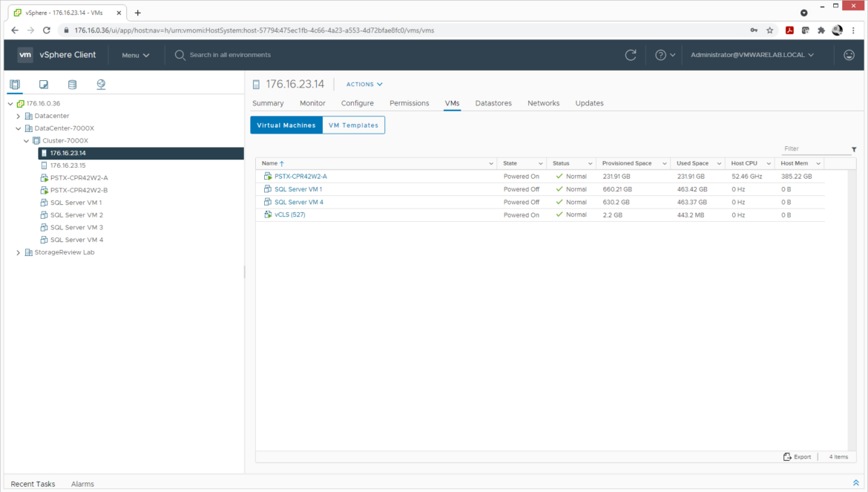Open the Storage inventory view
This screenshot has width=868, height=492.
pyautogui.click(x=72, y=84)
